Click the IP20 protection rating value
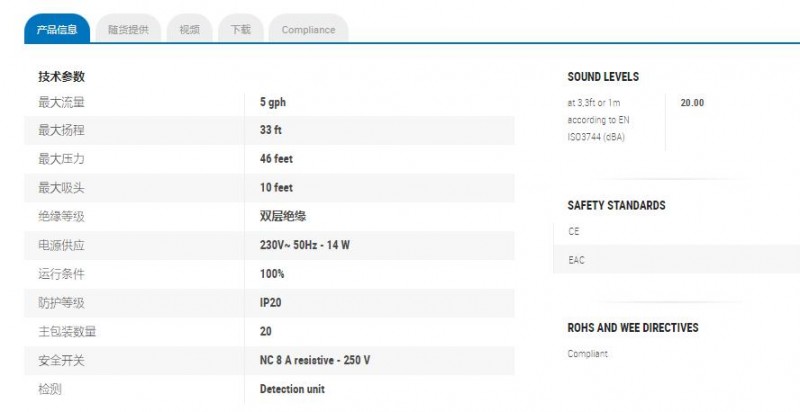This screenshot has height=412, width=800. (x=272, y=302)
